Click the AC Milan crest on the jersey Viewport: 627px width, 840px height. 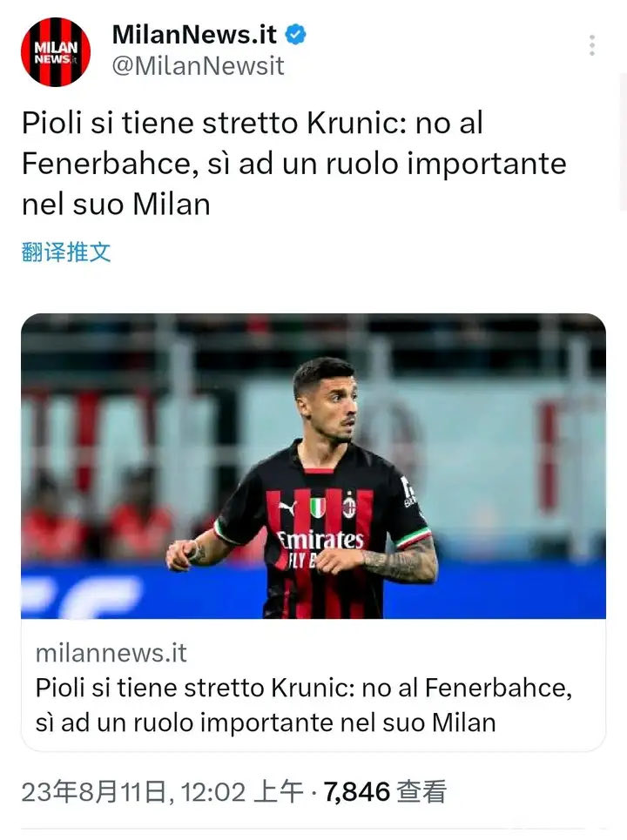pos(349,507)
